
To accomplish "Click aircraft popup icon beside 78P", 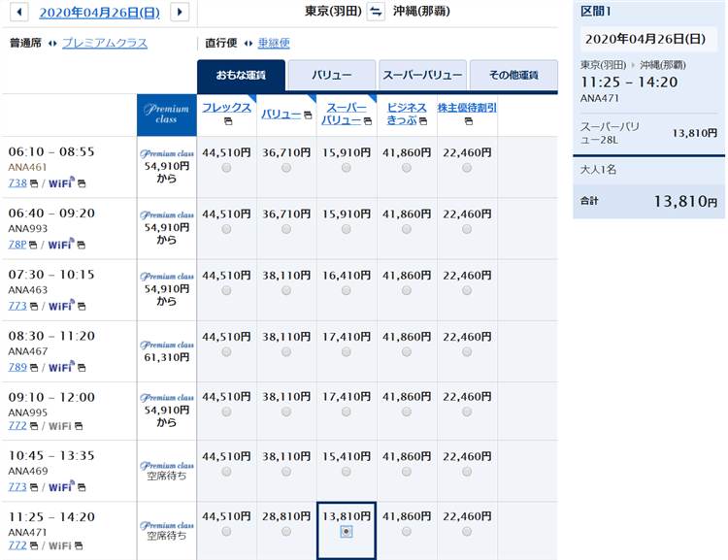I will 34,245.
